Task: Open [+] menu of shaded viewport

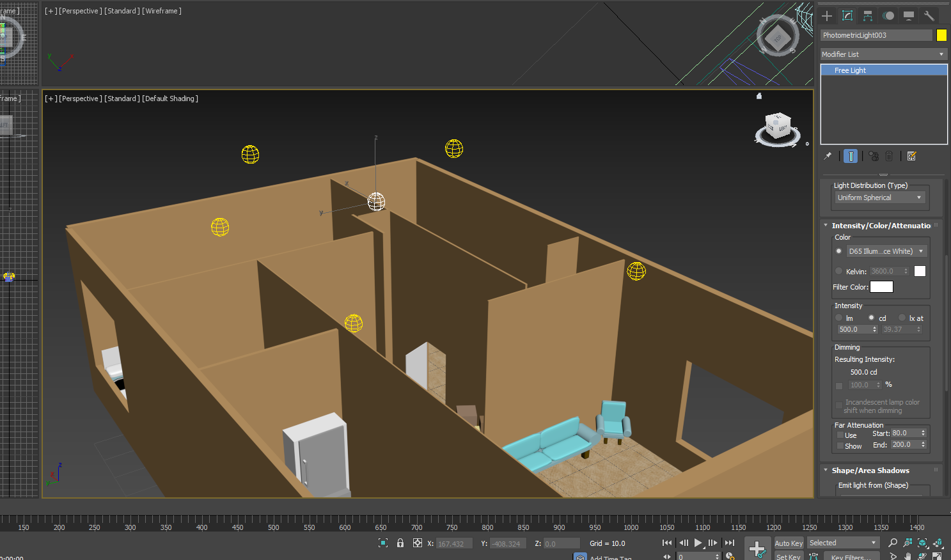Action: click(51, 98)
